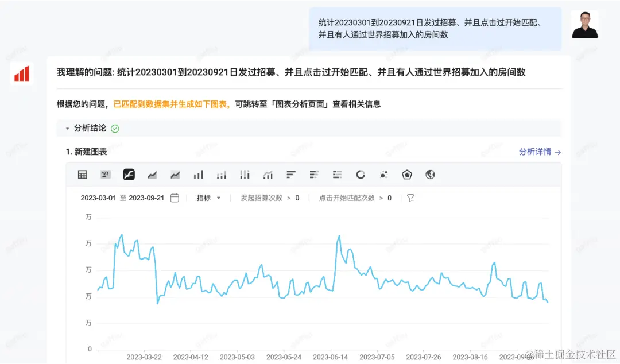Click the y-axis label 0
Viewport: 620px width, 364px height.
pos(90,349)
